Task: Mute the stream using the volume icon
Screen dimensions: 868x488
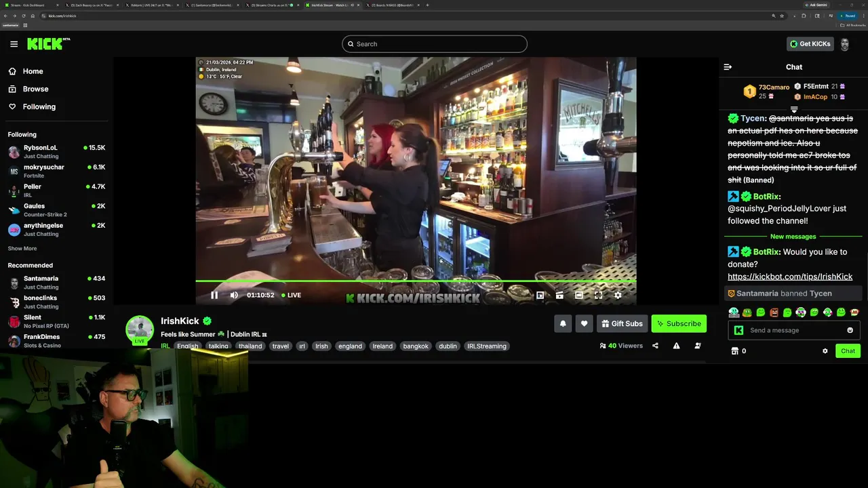Action: (x=234, y=295)
